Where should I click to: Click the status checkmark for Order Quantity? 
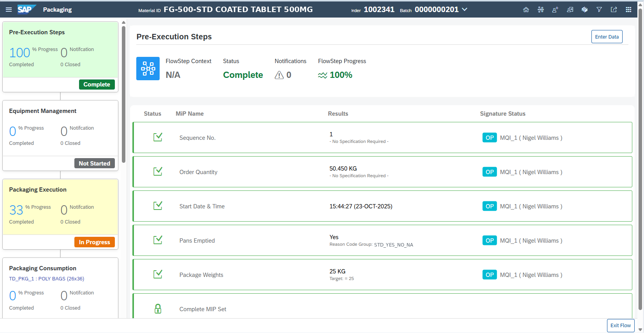(x=158, y=171)
